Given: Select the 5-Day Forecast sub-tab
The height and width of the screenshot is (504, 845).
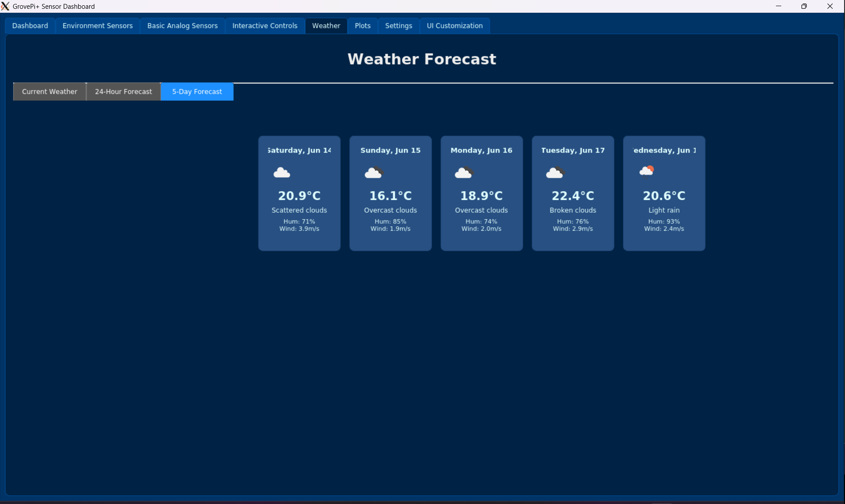Looking at the screenshot, I should (197, 91).
